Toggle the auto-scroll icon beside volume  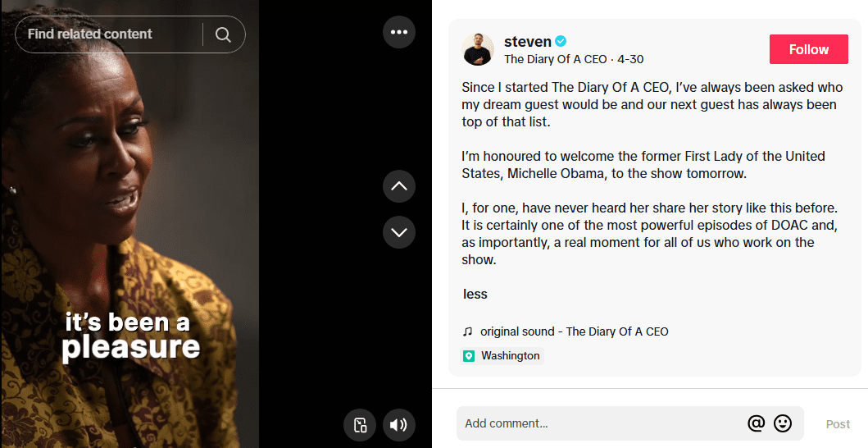click(x=360, y=425)
